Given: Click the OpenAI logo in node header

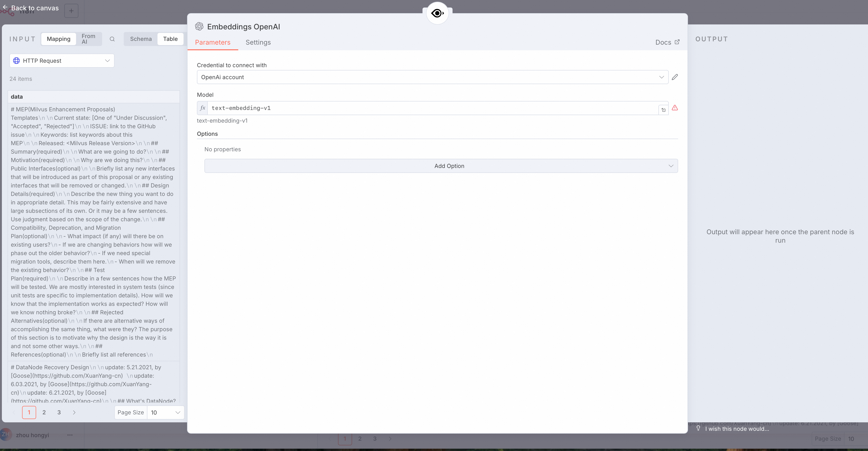Looking at the screenshot, I should pyautogui.click(x=199, y=27).
